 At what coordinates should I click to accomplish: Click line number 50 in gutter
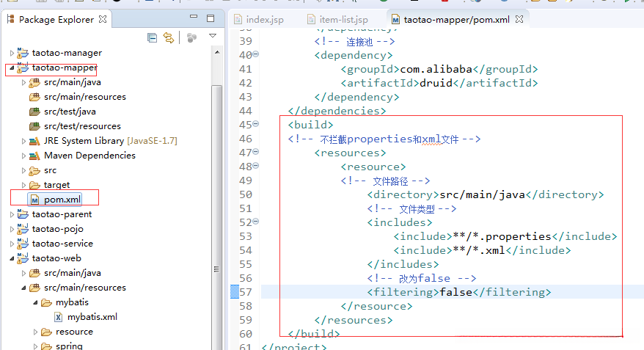(245, 194)
